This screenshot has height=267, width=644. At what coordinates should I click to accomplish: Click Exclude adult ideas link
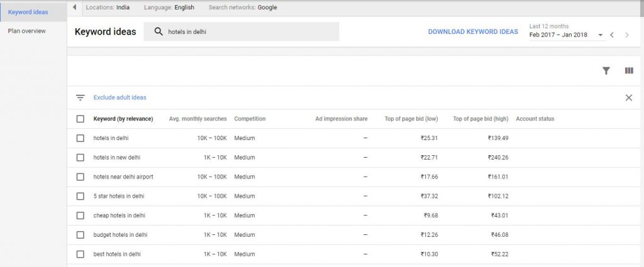(119, 97)
